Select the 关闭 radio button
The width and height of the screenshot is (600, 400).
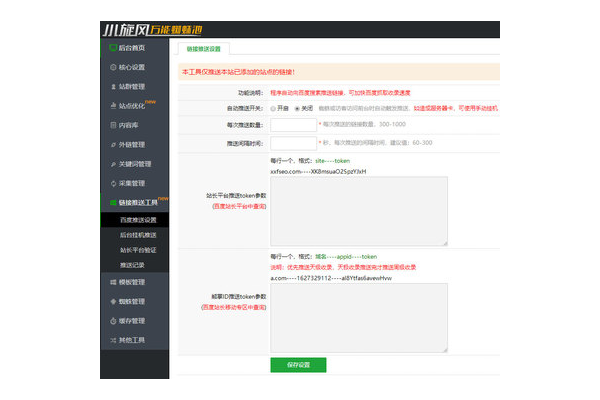point(297,108)
